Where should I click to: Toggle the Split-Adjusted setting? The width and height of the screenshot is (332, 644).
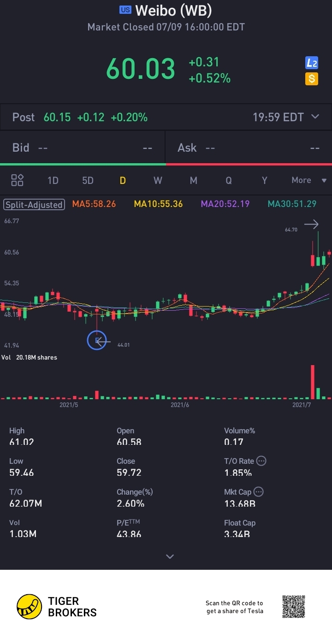tap(34, 204)
